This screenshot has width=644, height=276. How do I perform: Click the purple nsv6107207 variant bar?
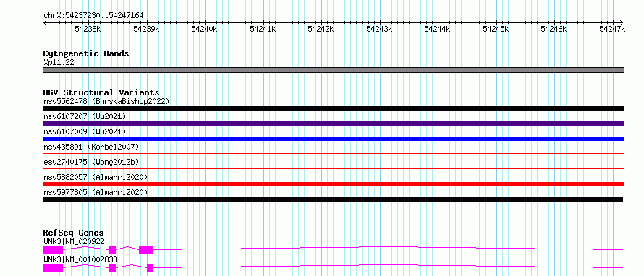point(334,124)
